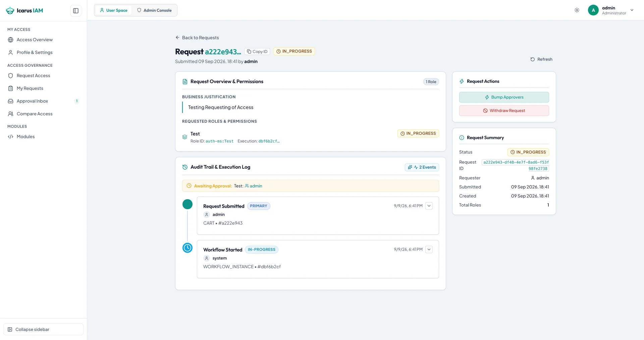Click the PRIMARY tag on Request Submitted
Screen dimensions: 644x340
click(x=259, y=206)
